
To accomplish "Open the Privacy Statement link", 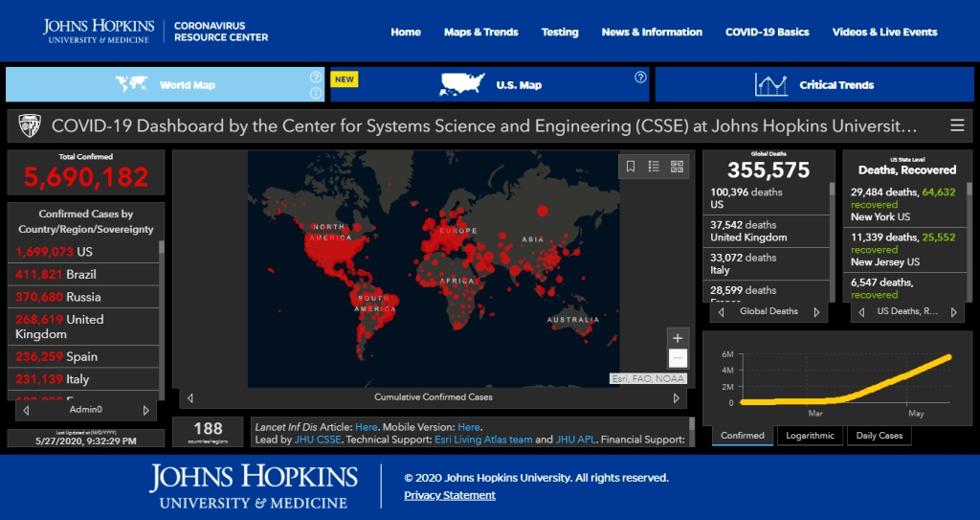I will pos(450,495).
